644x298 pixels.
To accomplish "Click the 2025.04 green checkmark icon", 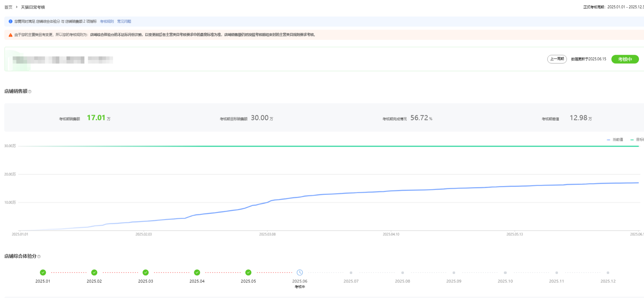I will pos(197,273).
